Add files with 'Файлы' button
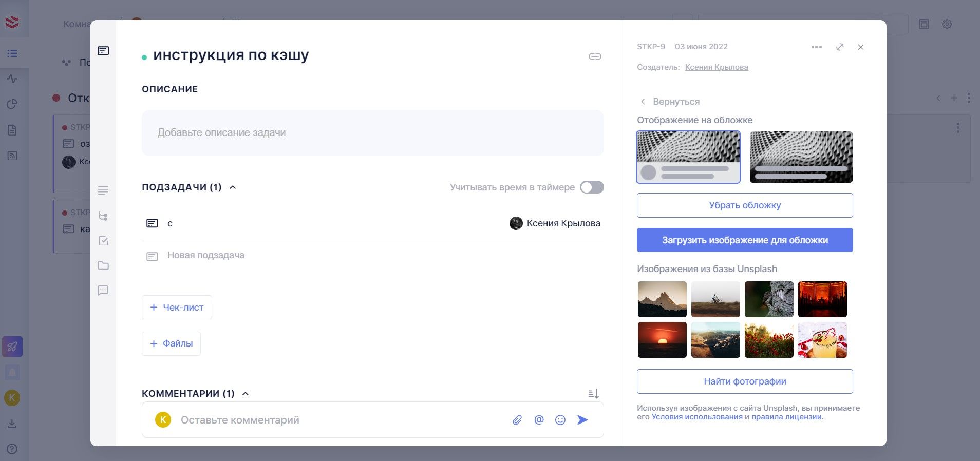This screenshot has width=980, height=461. pyautogui.click(x=171, y=343)
